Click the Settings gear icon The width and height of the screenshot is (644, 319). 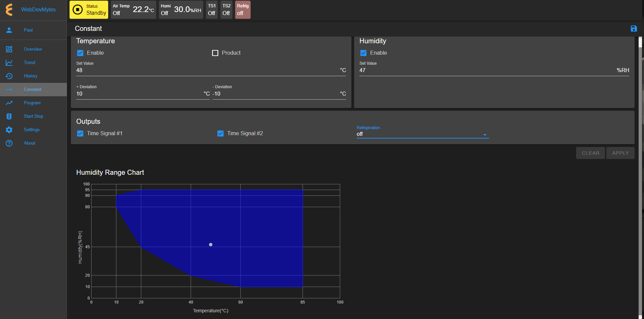tap(9, 130)
